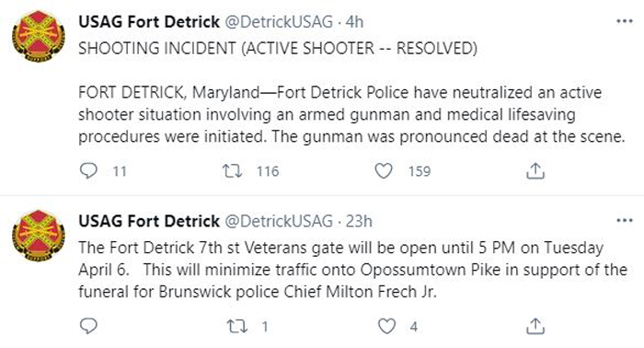Open more options for the second tweet
Viewport: 644px width, 348px height.
pyautogui.click(x=625, y=221)
